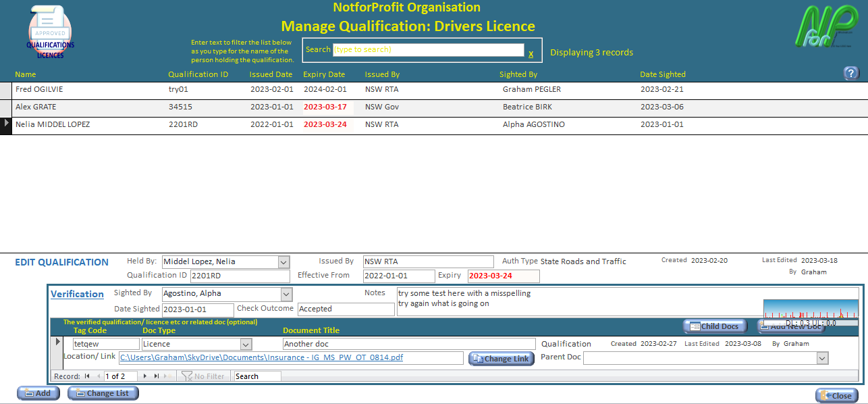Open the help question mark icon
This screenshot has width=868, height=404.
tap(851, 73)
